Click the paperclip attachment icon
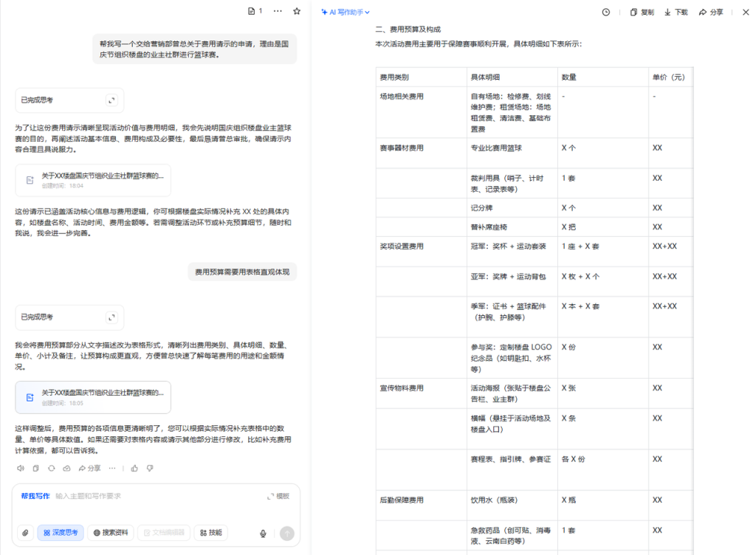This screenshot has height=555, width=756. click(25, 533)
